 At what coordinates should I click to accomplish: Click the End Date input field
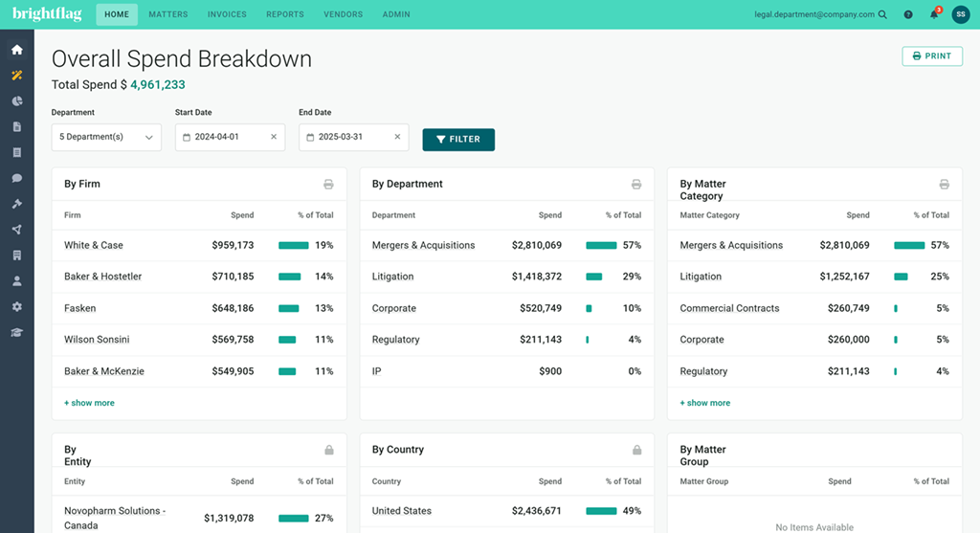(x=354, y=137)
